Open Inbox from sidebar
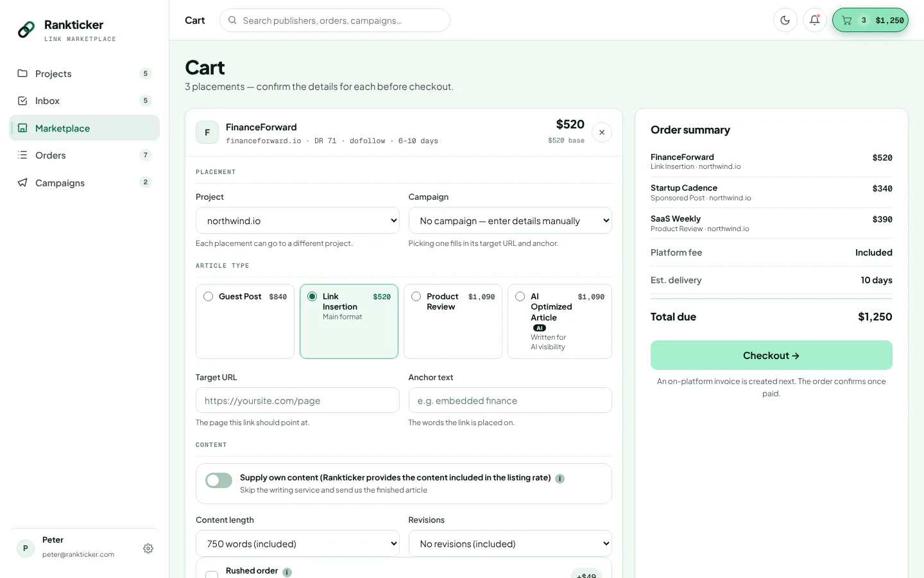This screenshot has width=924, height=578. pyautogui.click(x=85, y=101)
